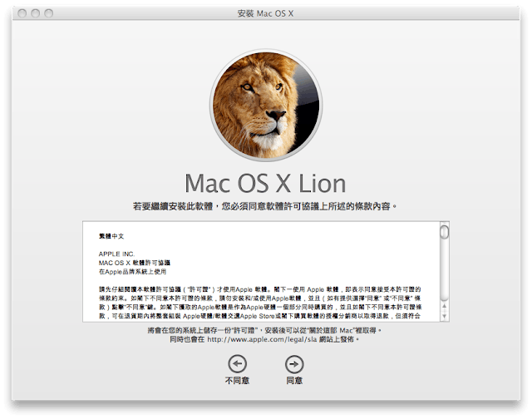Click the scroll-up arrow of the license text
Screen dimensions: 532x419
coord(444,306)
